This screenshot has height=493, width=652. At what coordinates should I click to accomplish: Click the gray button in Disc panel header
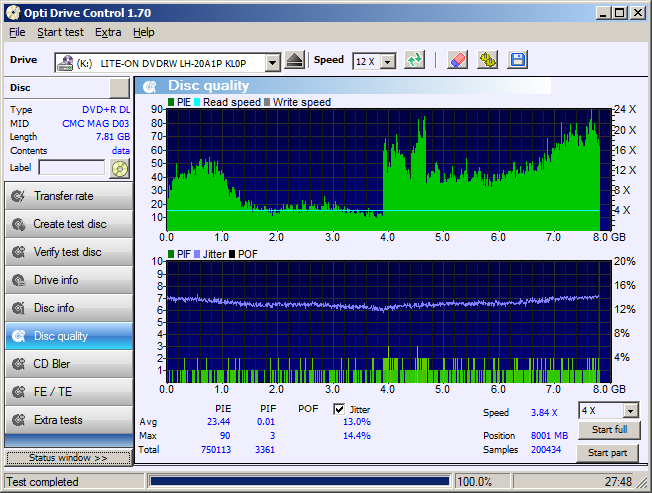[120, 88]
